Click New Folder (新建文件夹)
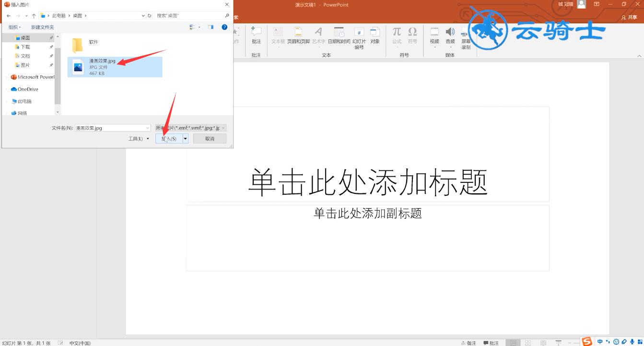Screen dimensions: 644x346 (x=43, y=27)
